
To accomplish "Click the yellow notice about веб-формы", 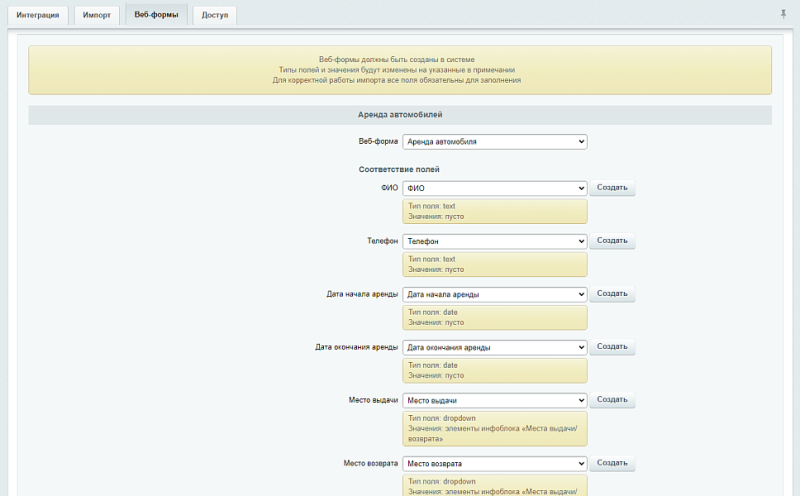I will (x=400, y=70).
